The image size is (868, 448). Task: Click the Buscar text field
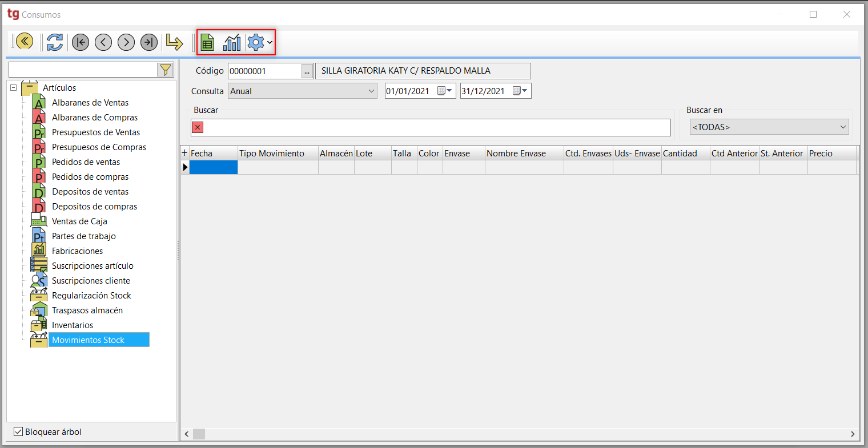[x=437, y=127]
